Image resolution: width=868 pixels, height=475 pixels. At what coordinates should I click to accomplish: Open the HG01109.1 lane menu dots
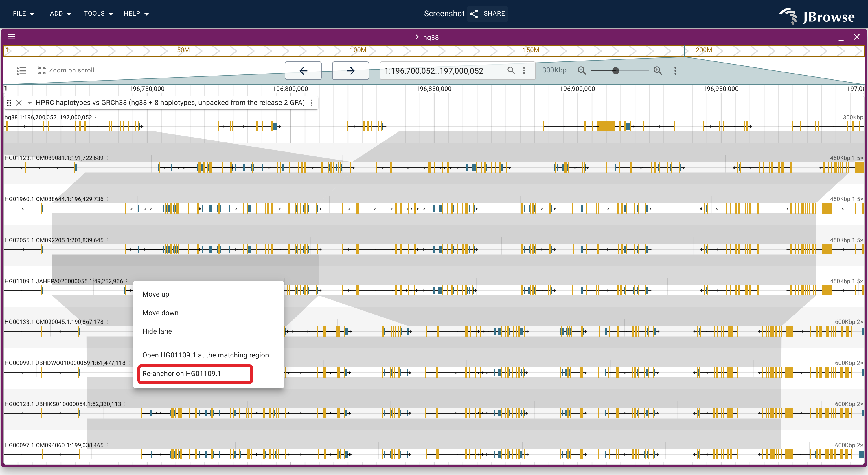coord(127,281)
